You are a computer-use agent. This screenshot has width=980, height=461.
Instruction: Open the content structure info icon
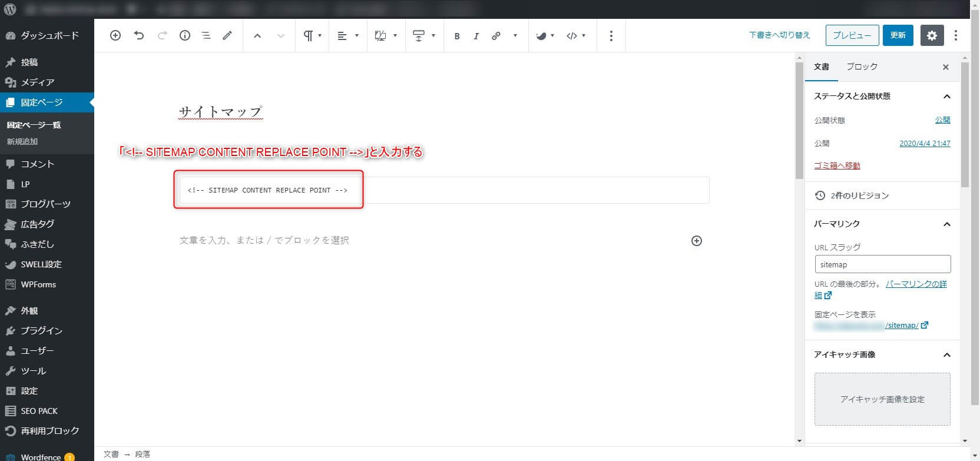pyautogui.click(x=185, y=36)
